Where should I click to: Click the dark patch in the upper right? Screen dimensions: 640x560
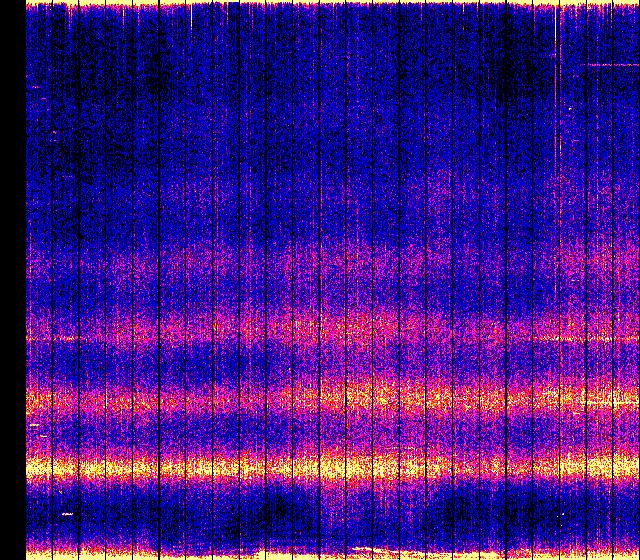click(x=510, y=70)
